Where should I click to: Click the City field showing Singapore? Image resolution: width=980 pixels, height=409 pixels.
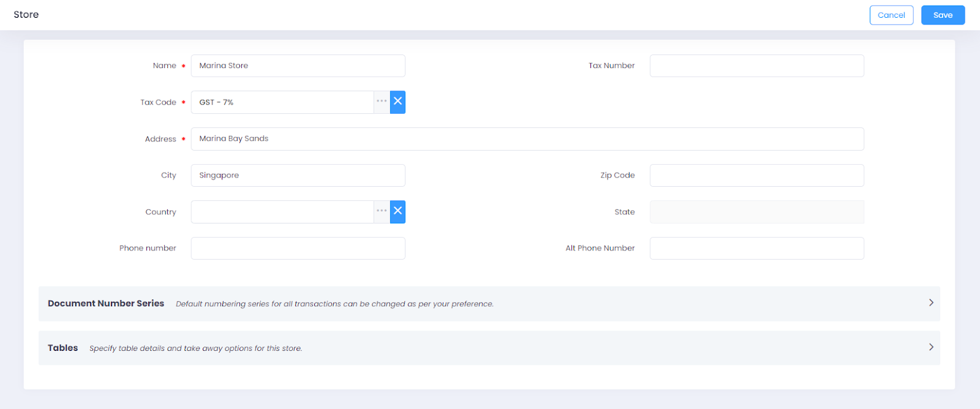298,175
